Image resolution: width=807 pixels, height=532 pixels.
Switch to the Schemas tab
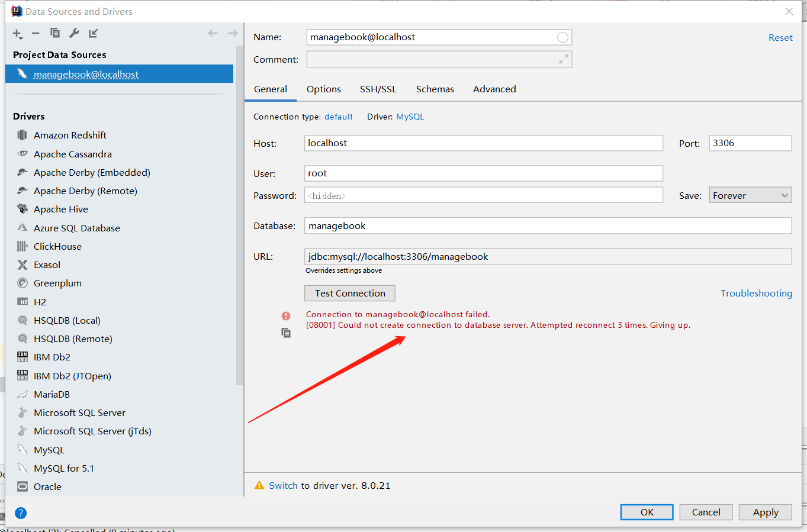pyautogui.click(x=435, y=89)
